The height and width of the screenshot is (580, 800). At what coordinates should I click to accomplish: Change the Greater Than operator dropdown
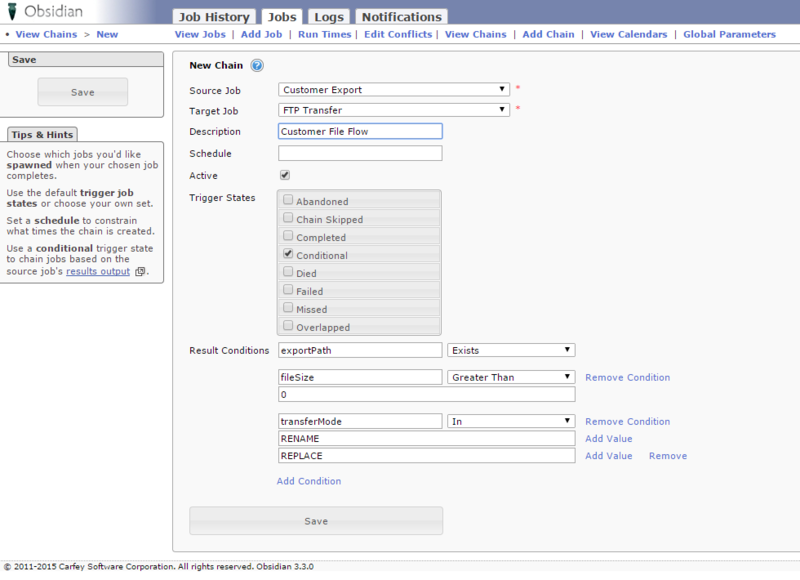pos(511,377)
